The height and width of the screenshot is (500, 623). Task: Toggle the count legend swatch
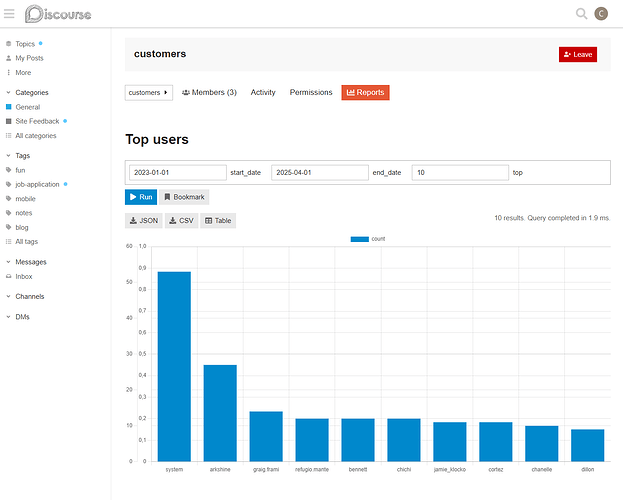click(x=360, y=239)
